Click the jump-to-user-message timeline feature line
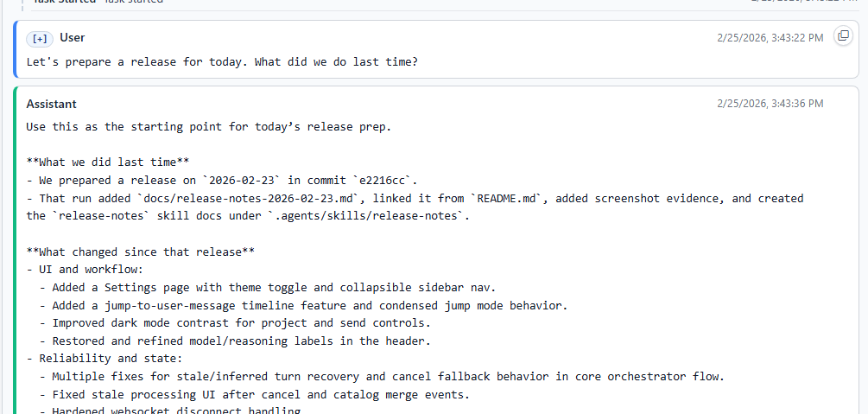The width and height of the screenshot is (868, 414). pyautogui.click(x=308, y=305)
